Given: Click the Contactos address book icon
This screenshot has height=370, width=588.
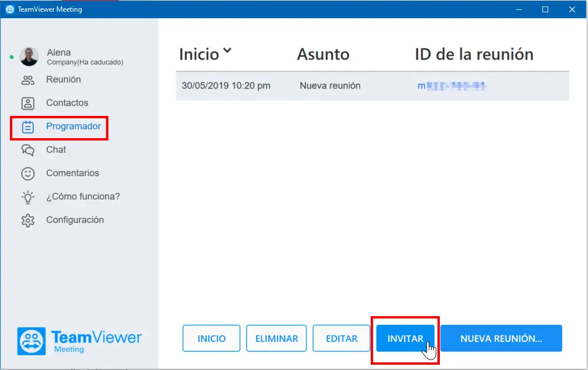Looking at the screenshot, I should (x=28, y=103).
